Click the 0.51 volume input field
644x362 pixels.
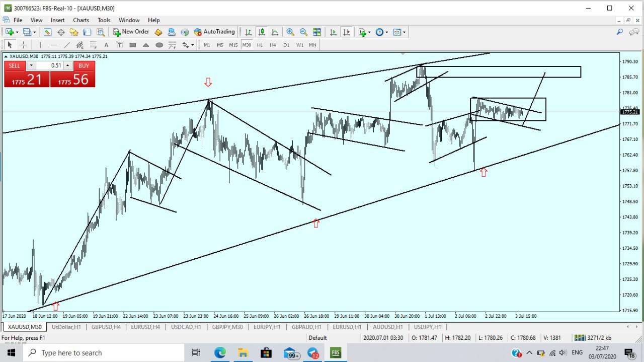coord(49,65)
